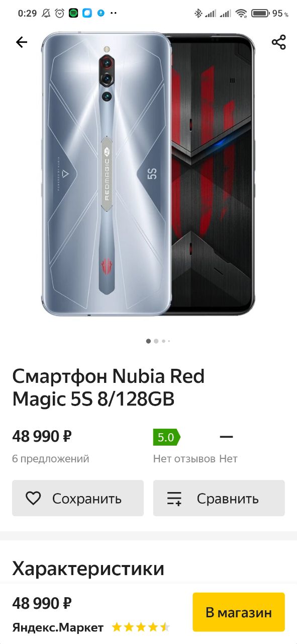Open the 6 предложений offers link
The image size is (297, 644).
51,459
